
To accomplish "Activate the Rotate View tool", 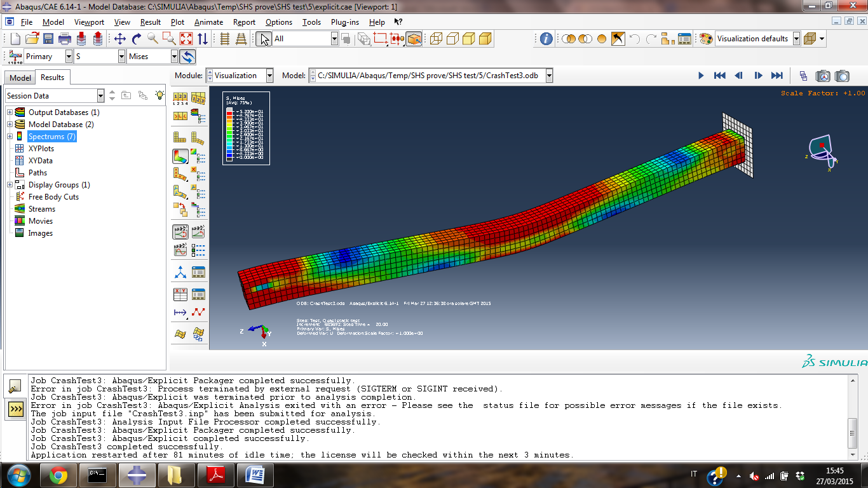I will pos(136,39).
